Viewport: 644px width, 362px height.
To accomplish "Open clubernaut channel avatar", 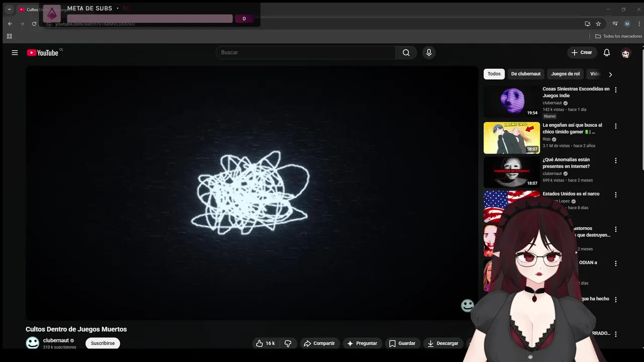I will 33,343.
